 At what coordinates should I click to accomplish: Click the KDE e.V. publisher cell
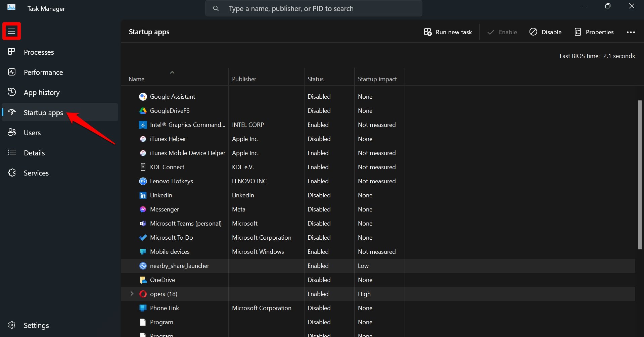click(243, 167)
